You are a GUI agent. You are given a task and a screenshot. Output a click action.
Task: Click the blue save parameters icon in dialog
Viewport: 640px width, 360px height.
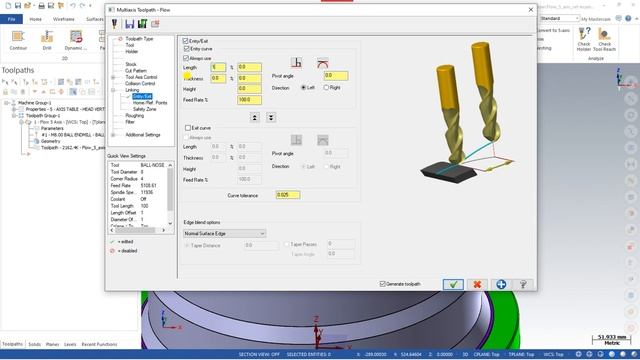pos(129,24)
